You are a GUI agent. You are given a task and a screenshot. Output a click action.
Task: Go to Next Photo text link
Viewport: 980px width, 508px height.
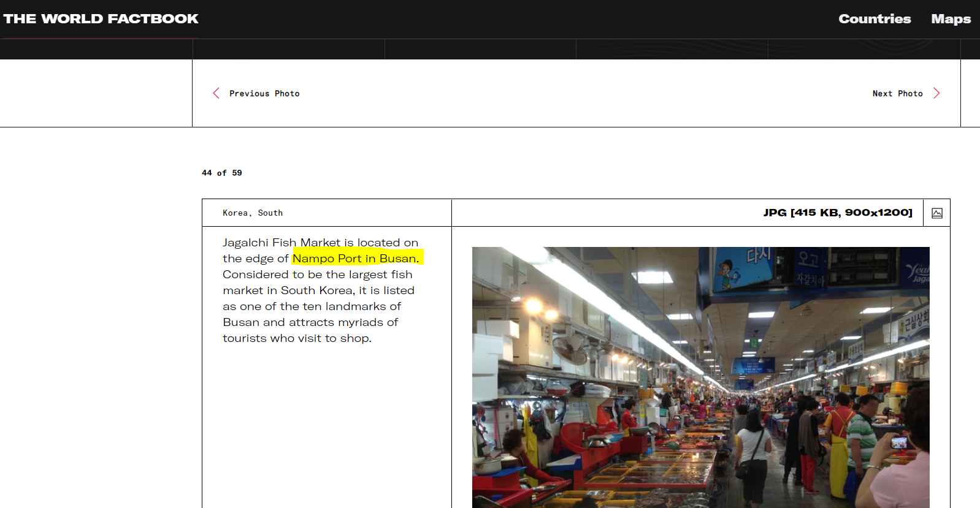(897, 94)
